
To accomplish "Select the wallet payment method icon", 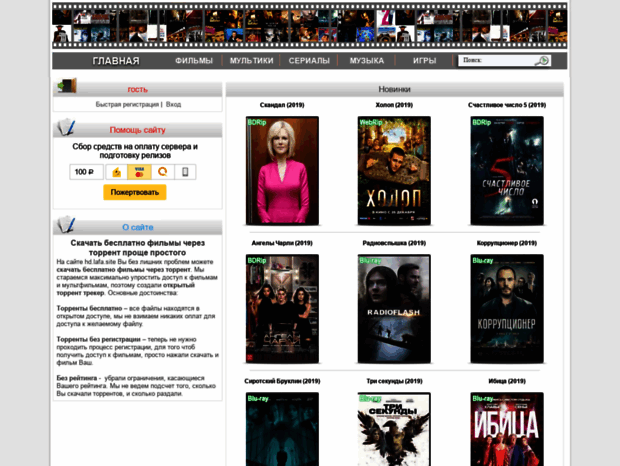I will [116, 172].
